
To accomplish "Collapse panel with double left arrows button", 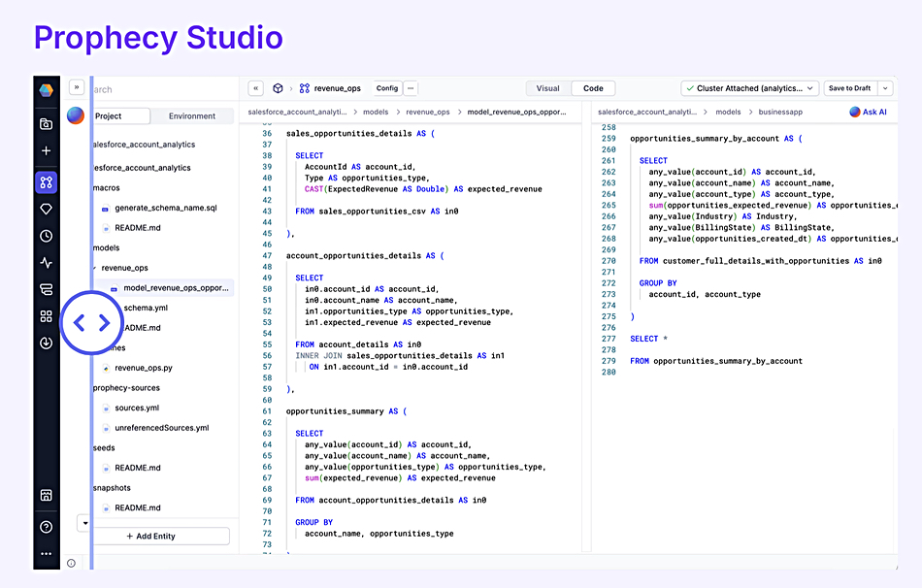I will [x=256, y=88].
